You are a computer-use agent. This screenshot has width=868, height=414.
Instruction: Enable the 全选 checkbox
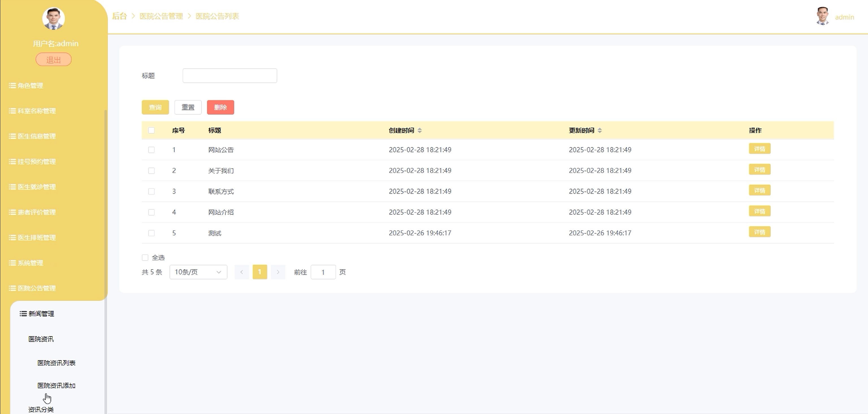pos(145,257)
